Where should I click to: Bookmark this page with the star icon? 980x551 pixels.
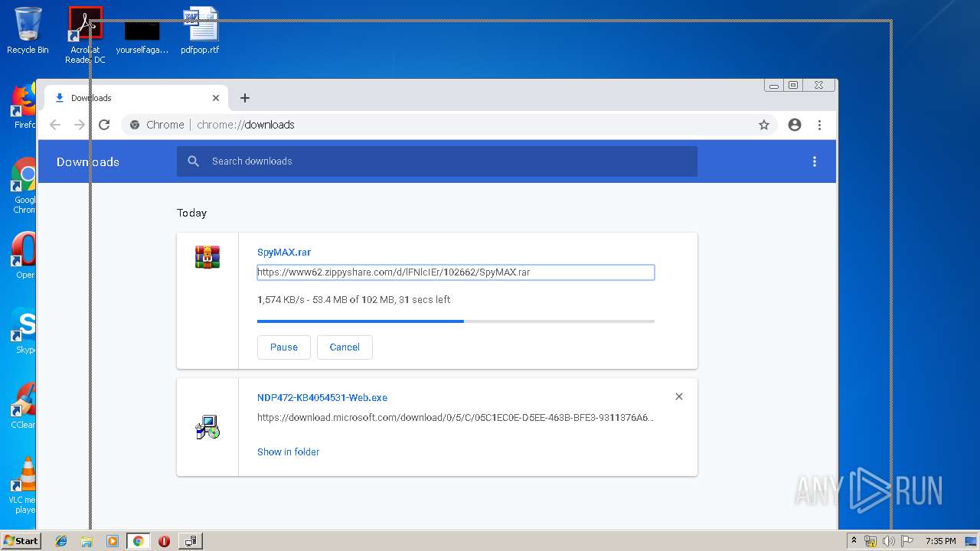tap(763, 125)
